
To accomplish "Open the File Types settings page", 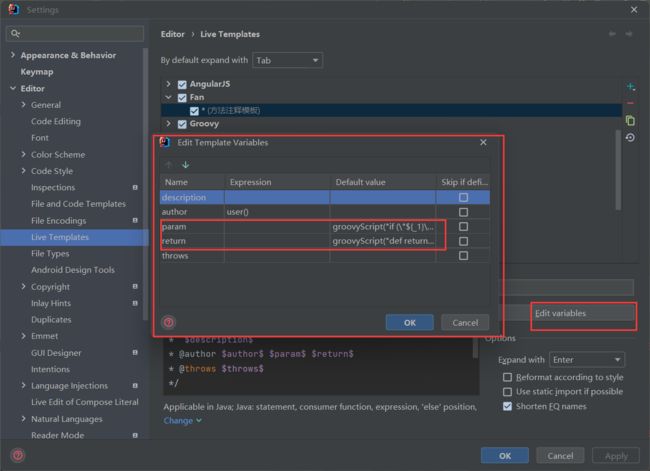I will point(50,253).
